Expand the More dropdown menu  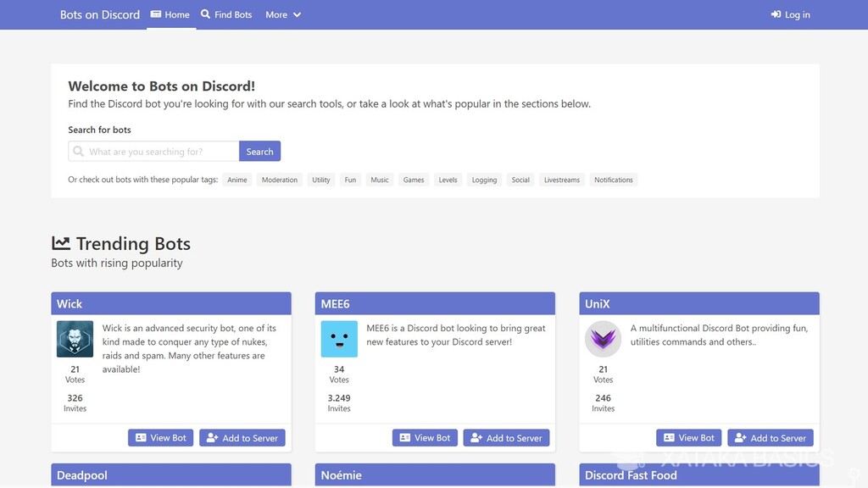283,14
